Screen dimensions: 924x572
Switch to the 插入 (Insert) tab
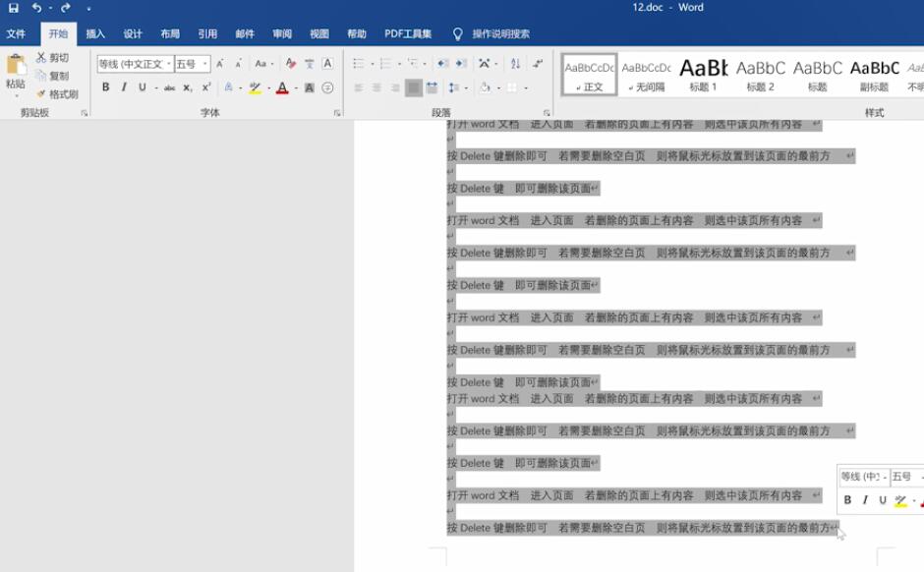pyautogui.click(x=95, y=34)
